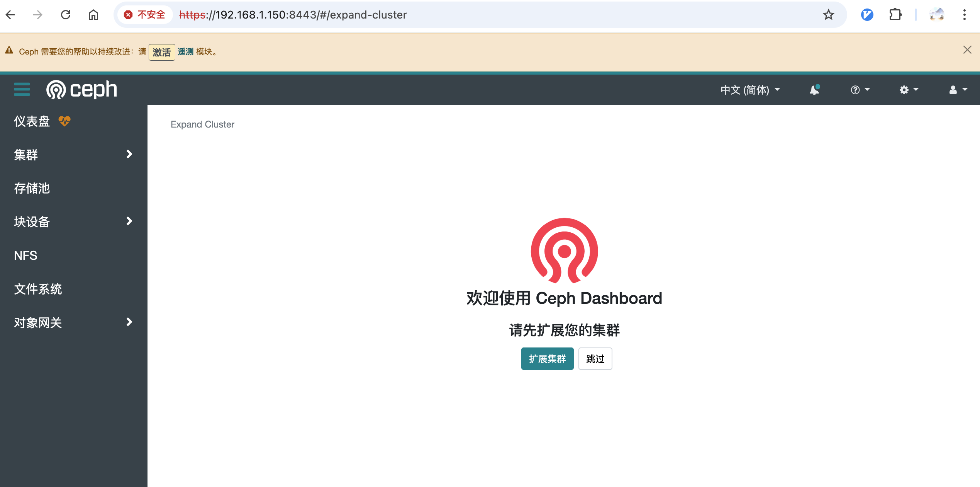Click the 扩展集群 button
Screen dimensions: 980x487
[x=547, y=359]
